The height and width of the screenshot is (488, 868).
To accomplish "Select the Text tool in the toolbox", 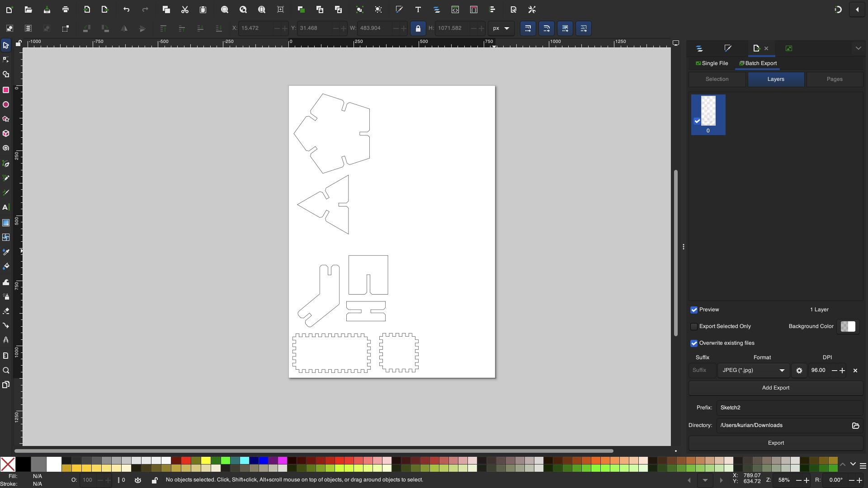I will pos(6,207).
